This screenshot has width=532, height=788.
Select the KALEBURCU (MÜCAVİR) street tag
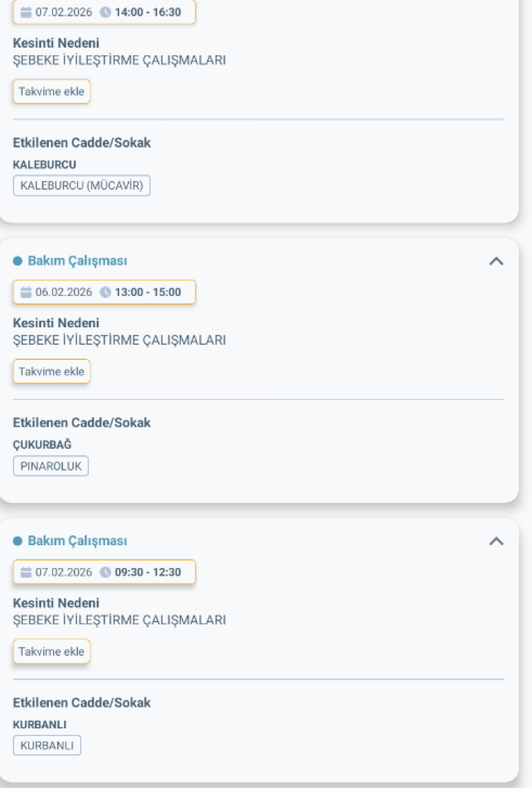(x=81, y=185)
